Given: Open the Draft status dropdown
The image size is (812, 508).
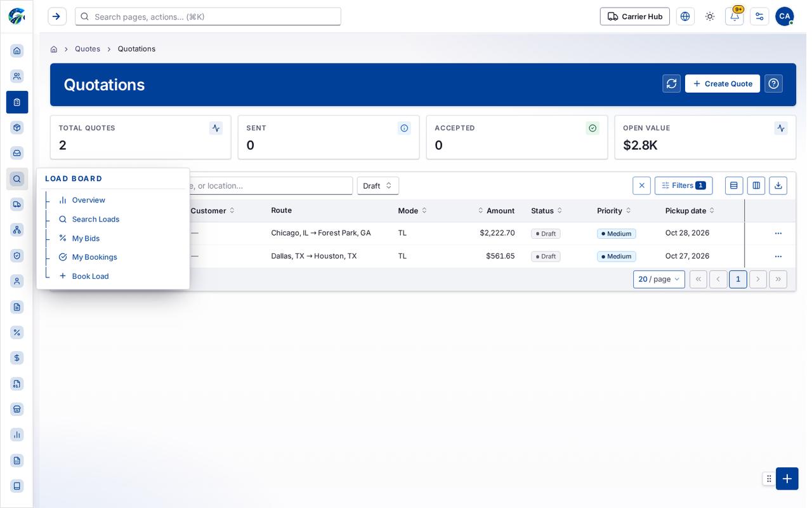Looking at the screenshot, I should (378, 185).
